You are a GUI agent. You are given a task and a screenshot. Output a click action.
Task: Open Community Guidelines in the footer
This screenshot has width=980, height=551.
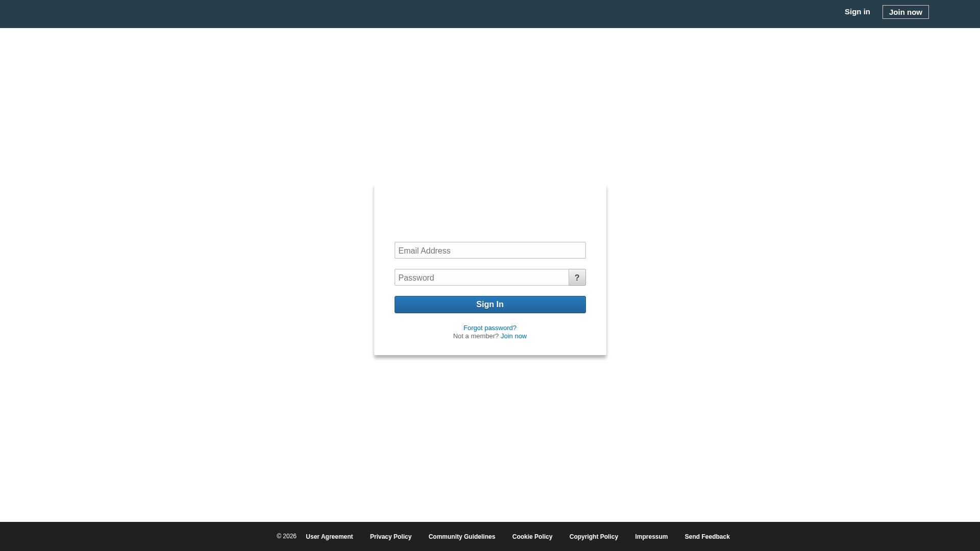(462, 537)
